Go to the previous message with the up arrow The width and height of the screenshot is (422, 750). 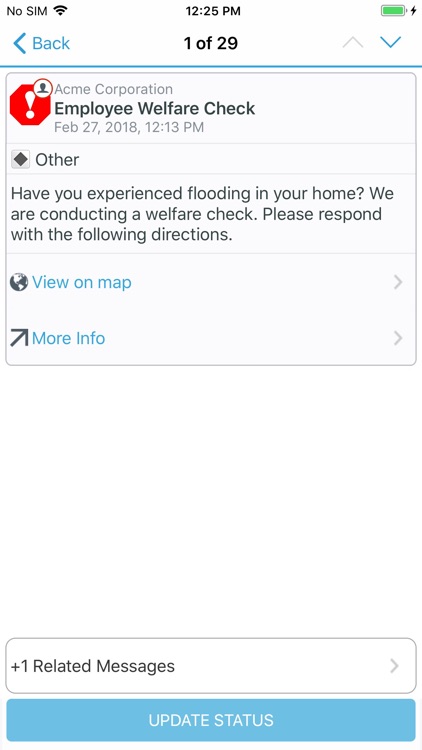[x=353, y=43]
